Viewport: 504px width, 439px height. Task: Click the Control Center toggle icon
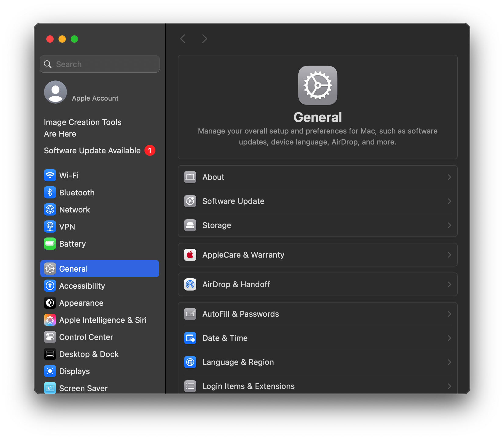pos(50,337)
